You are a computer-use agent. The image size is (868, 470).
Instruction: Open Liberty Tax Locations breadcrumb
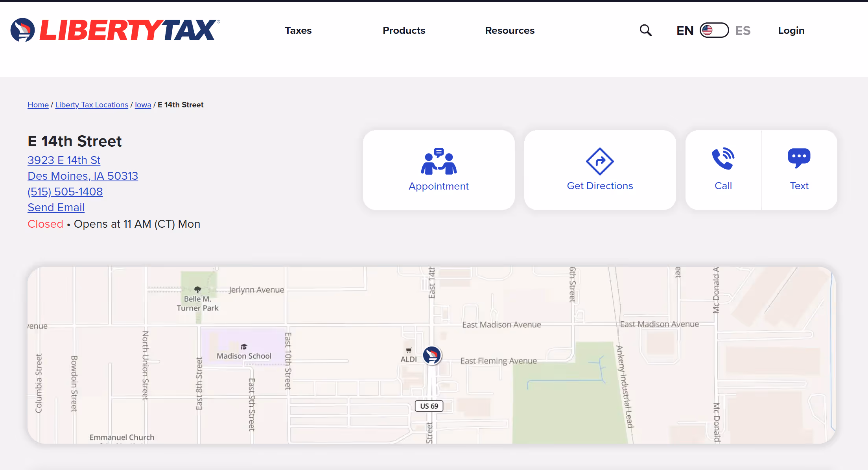click(x=92, y=105)
